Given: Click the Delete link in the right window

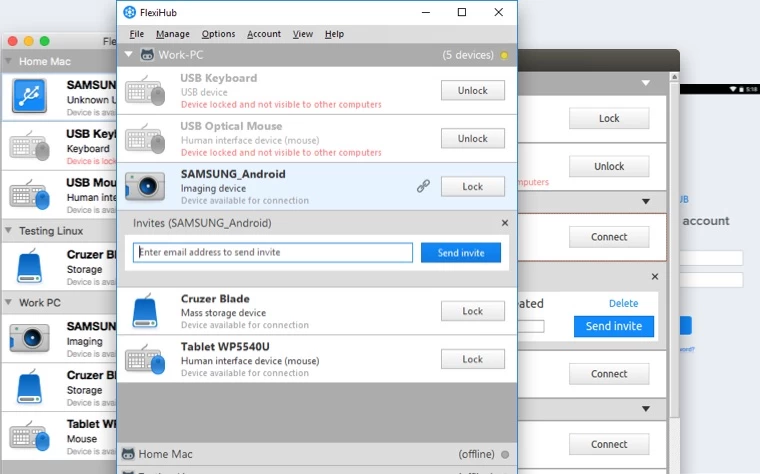Looking at the screenshot, I should [x=623, y=303].
